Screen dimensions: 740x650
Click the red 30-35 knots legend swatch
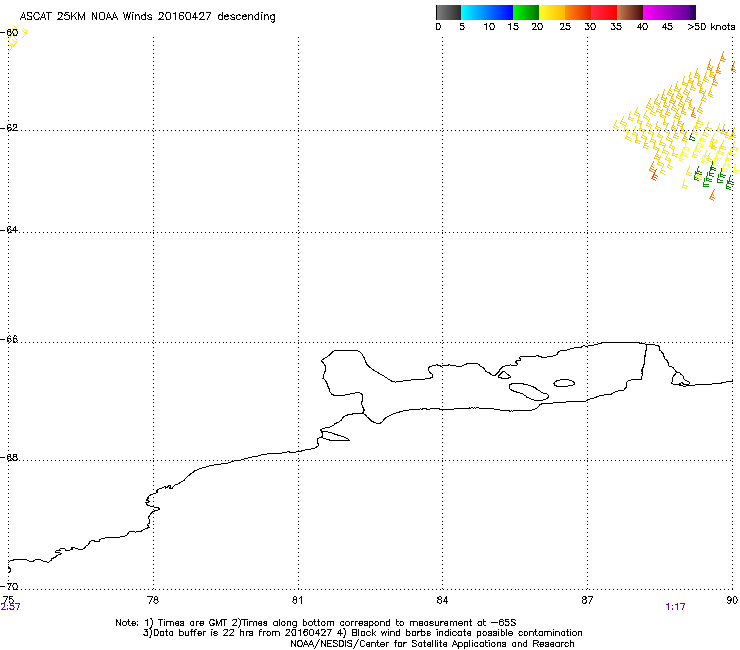pyautogui.click(x=604, y=12)
